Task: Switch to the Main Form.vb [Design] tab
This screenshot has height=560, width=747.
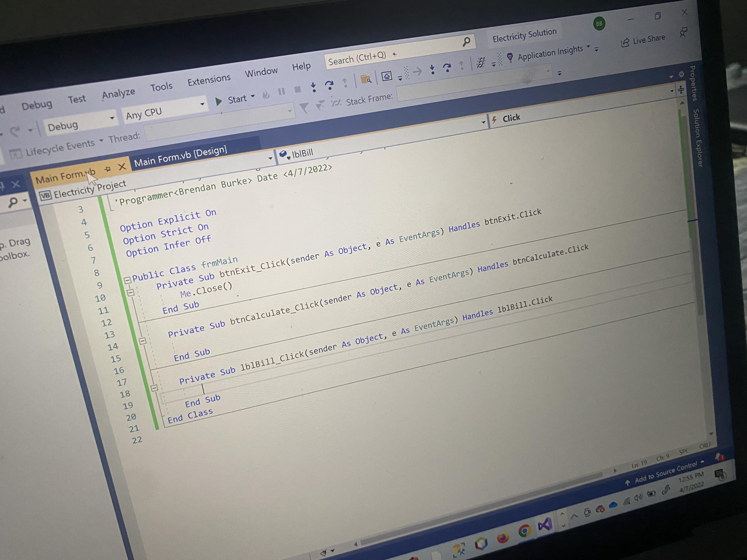Action: [181, 156]
